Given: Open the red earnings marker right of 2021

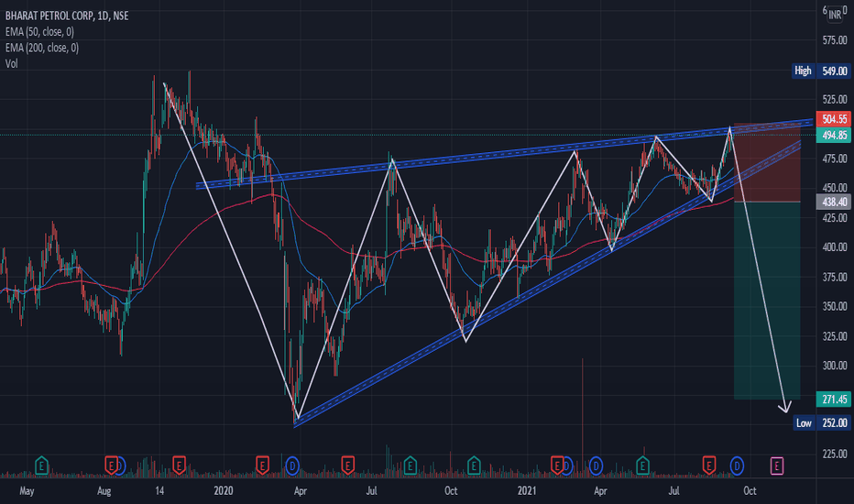Looking at the screenshot, I should tap(556, 466).
